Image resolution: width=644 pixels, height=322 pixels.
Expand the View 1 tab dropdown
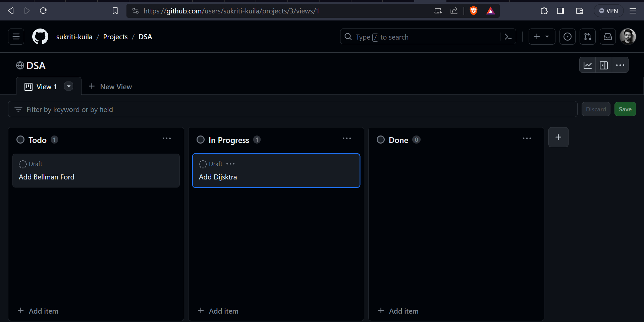pos(68,86)
